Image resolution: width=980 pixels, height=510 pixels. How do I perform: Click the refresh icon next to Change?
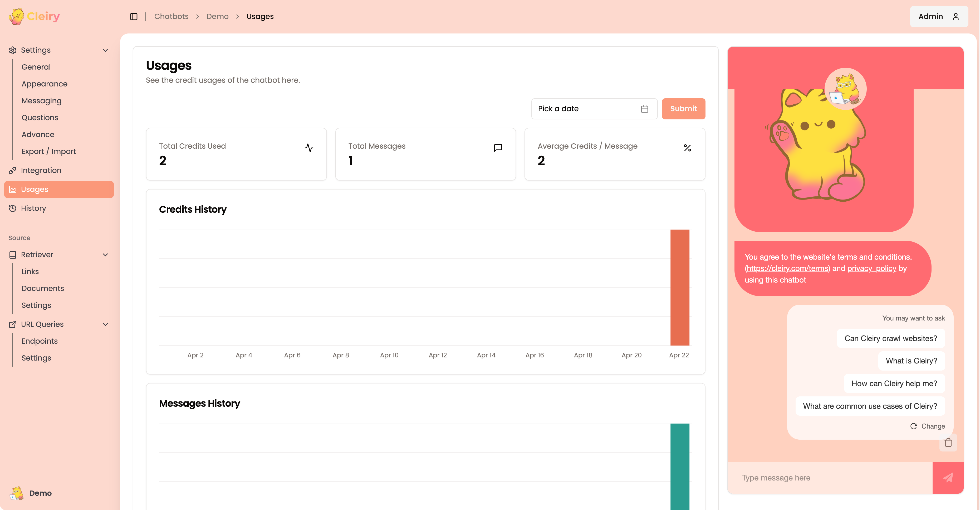pyautogui.click(x=914, y=426)
